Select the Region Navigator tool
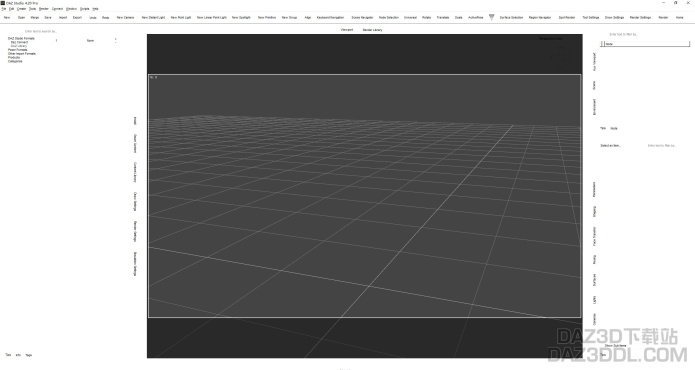 (540, 18)
